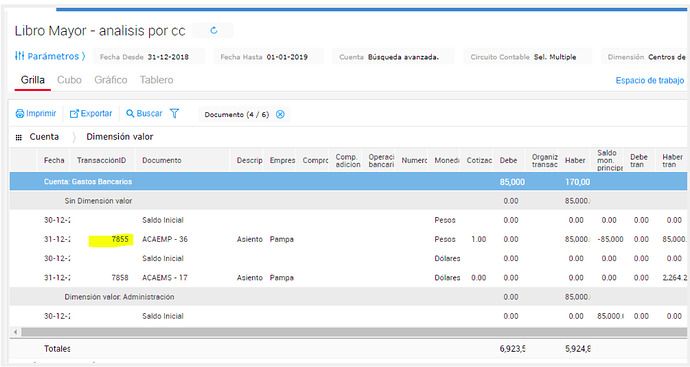This screenshot has height=367, width=690.
Task: Click the Imprimir button
Action: click(x=36, y=114)
